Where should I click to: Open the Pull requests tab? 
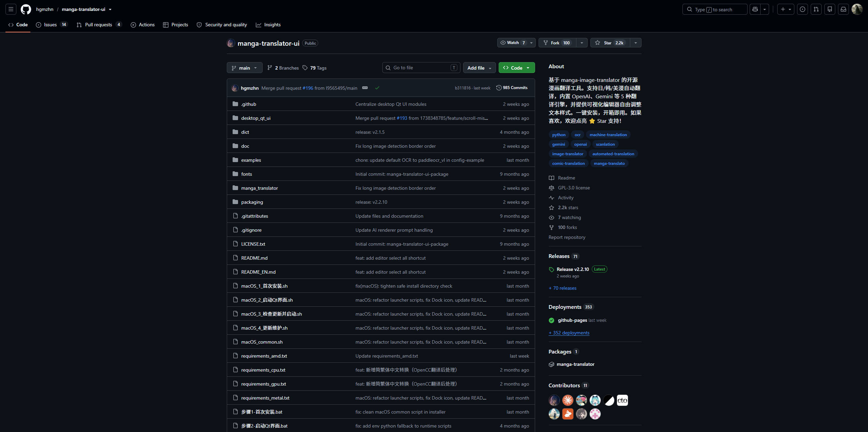coord(99,25)
